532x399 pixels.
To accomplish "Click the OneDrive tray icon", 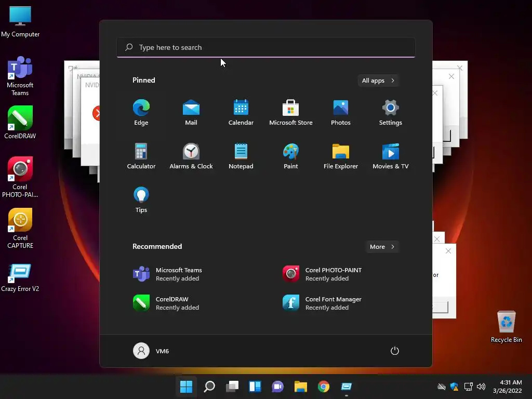I will click(x=442, y=387).
